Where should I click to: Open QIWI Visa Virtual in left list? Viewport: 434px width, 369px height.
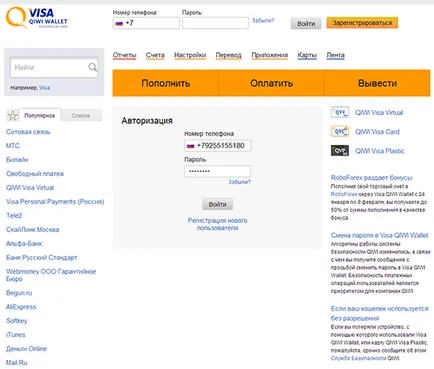coord(30,188)
